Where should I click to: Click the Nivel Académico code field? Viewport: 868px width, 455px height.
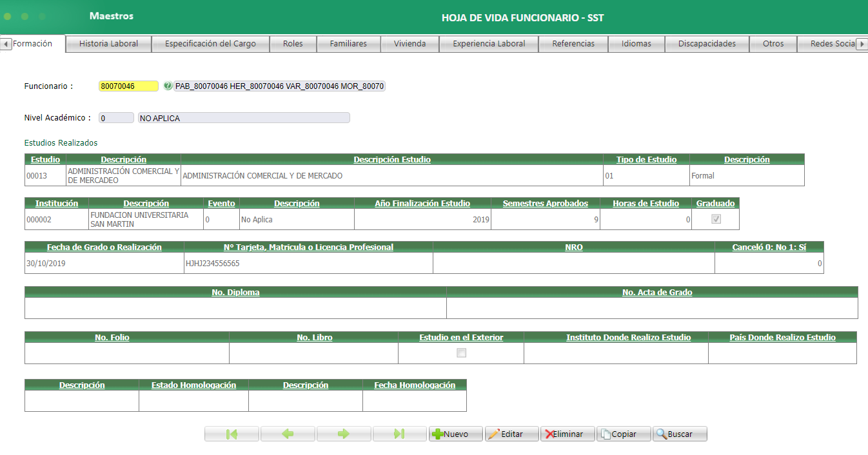click(116, 118)
